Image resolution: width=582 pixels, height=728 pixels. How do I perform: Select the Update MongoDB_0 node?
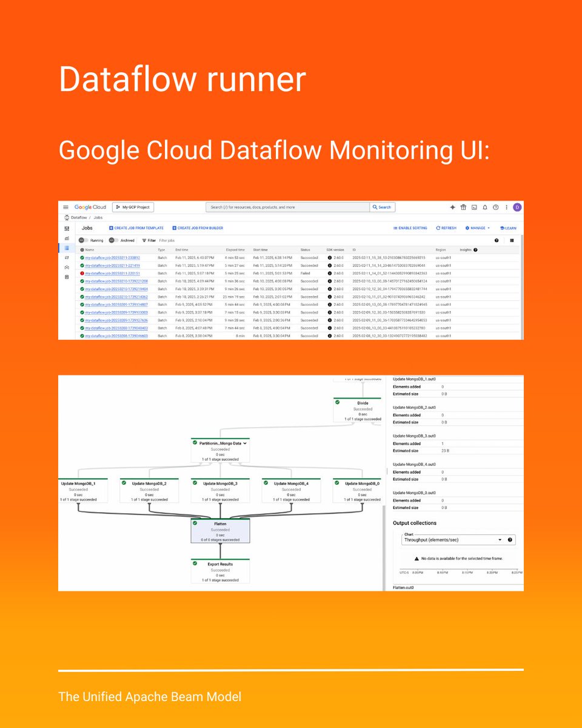pyautogui.click(x=358, y=490)
